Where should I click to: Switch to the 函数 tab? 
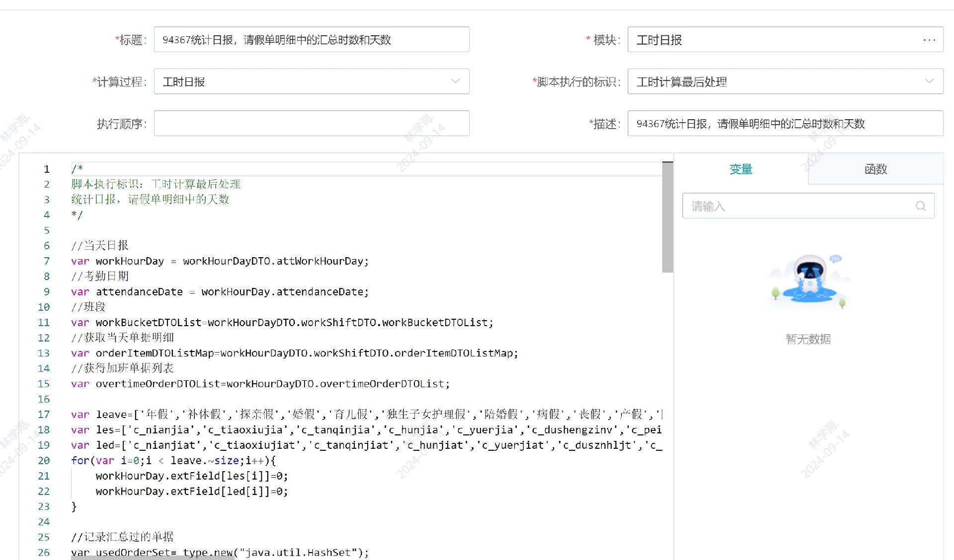point(875,169)
